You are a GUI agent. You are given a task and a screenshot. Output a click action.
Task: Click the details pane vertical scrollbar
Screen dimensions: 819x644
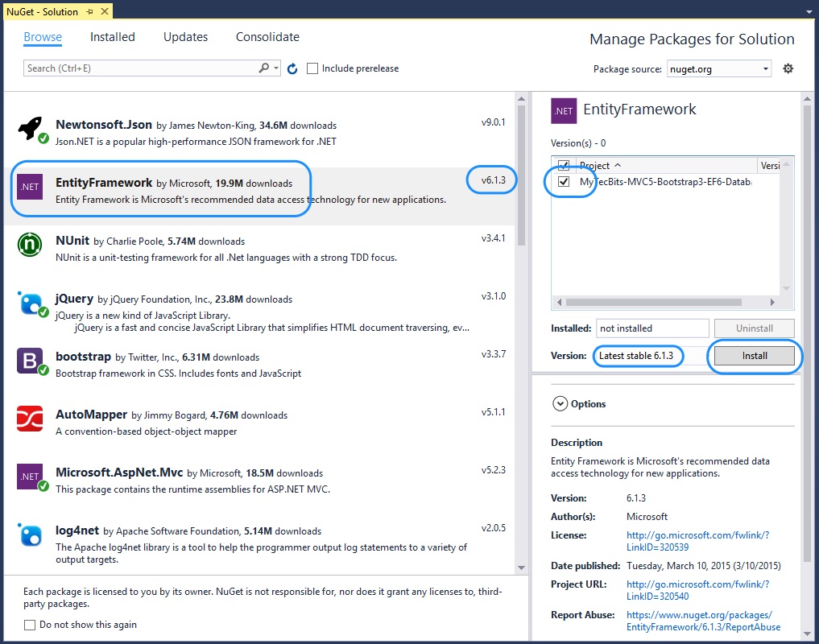point(807,334)
